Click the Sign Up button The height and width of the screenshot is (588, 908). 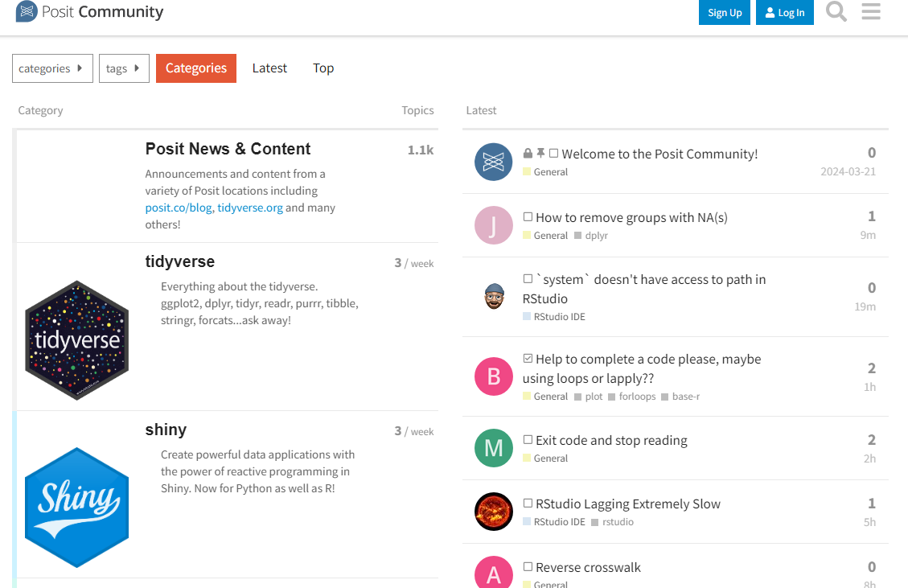(x=725, y=12)
